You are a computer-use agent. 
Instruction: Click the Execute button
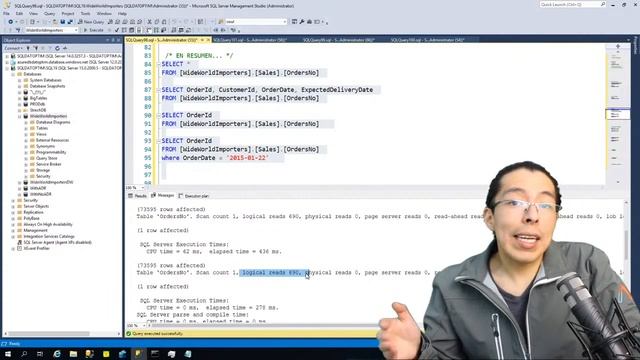pyautogui.click(x=93, y=30)
